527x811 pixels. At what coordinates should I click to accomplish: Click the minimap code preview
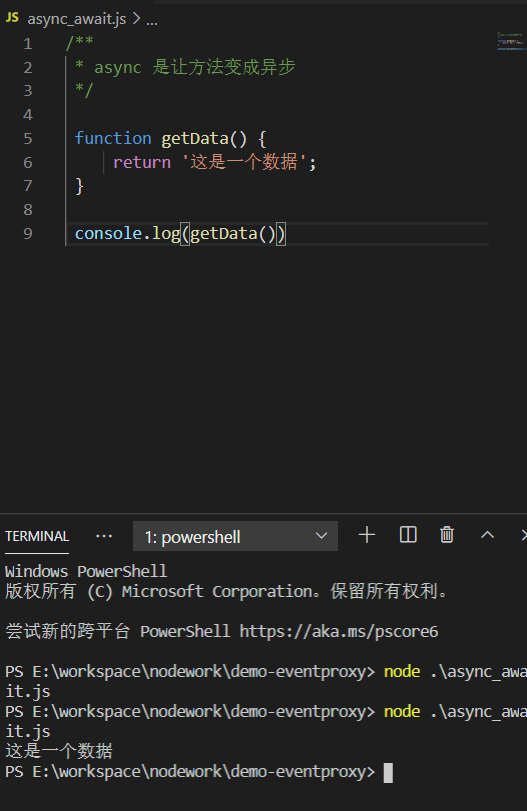511,41
